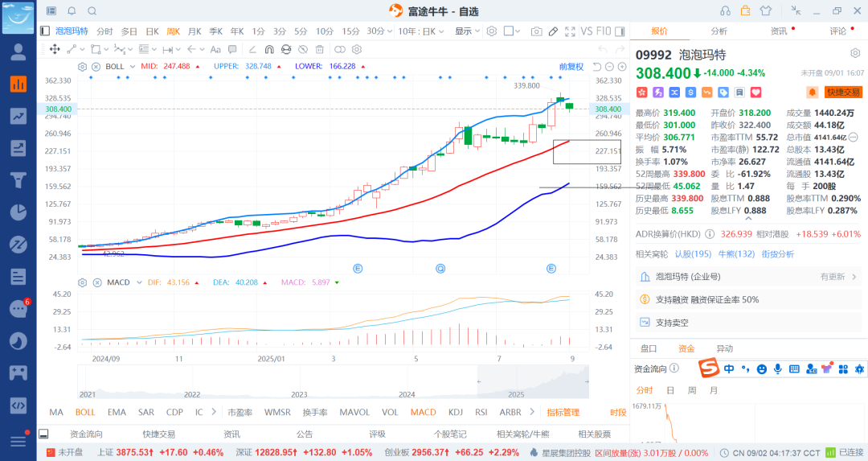
Task: Toggle the overlapping circles tool
Action: pyautogui.click(x=340, y=49)
